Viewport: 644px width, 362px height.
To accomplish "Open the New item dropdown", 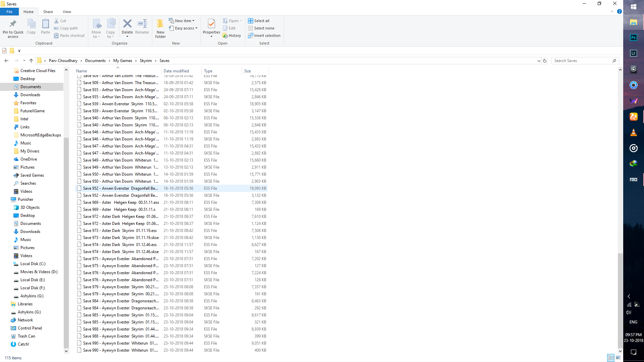I will 182,21.
